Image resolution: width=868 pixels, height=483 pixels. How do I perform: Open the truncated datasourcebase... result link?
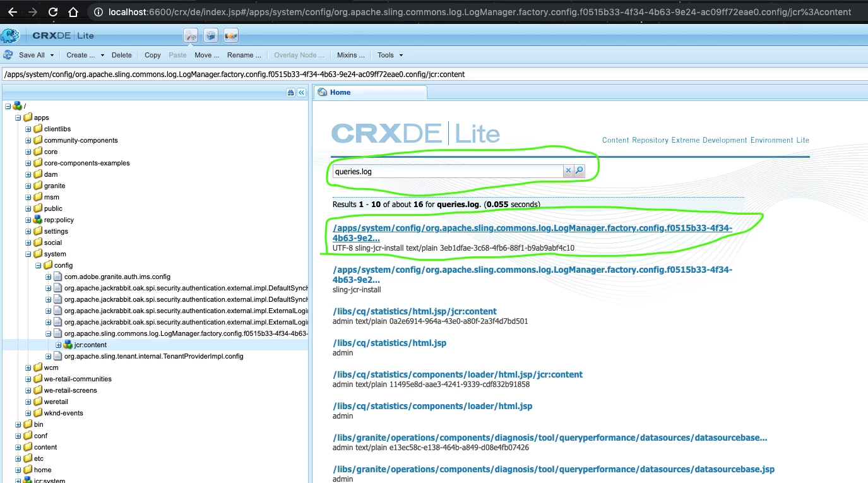(550, 438)
